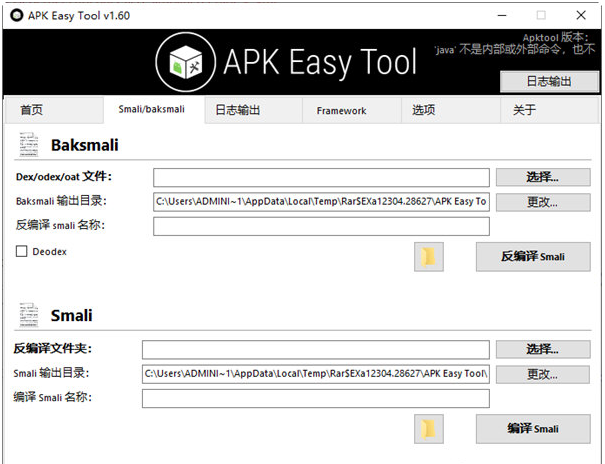Choose 反编译文件夹 with 选择 button
Image resolution: width=605 pixels, height=464 pixels.
point(543,349)
